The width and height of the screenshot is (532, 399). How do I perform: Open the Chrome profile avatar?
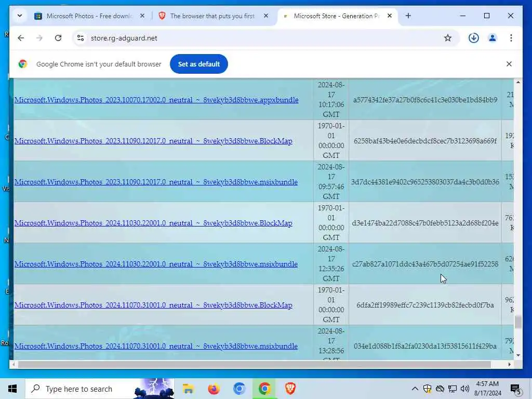(x=493, y=38)
